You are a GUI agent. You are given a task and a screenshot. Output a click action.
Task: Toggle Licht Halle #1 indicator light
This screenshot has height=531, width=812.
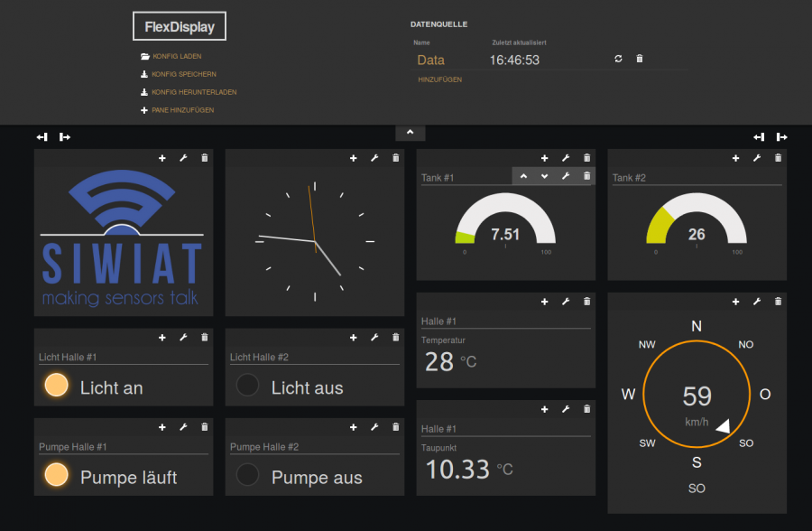(57, 386)
